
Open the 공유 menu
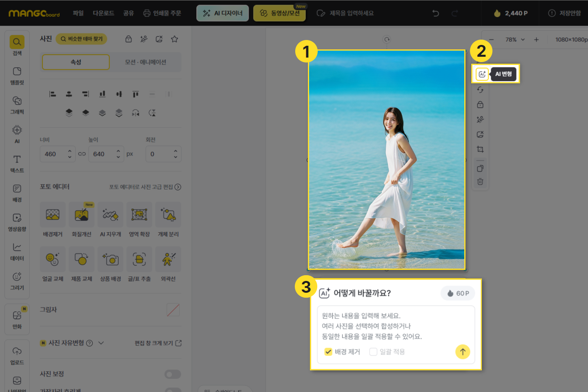coord(129,13)
